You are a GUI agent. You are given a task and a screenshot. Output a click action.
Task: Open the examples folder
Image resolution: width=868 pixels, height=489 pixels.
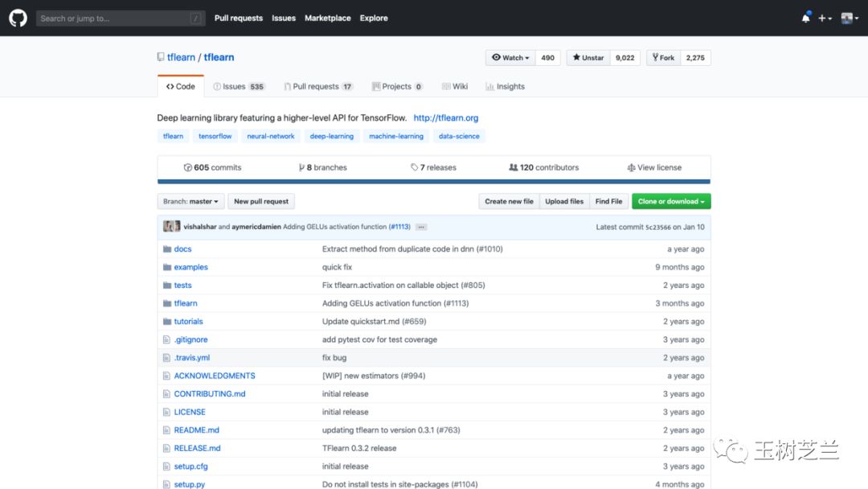191,267
